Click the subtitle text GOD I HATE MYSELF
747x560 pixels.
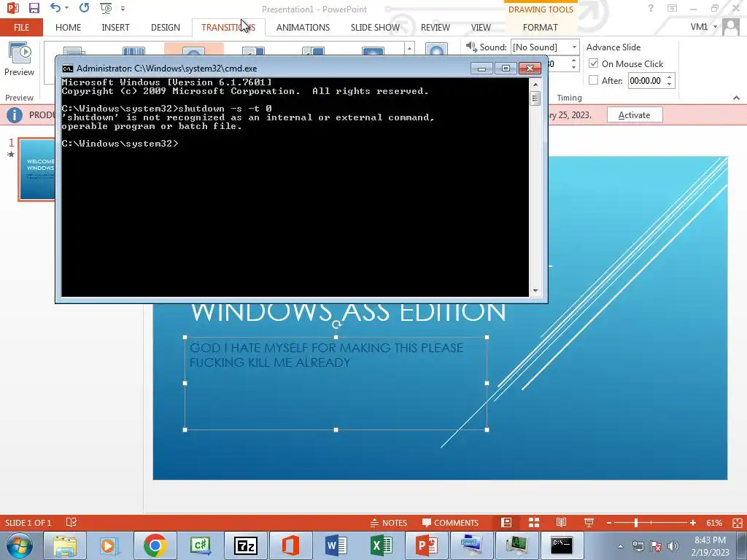point(326,355)
